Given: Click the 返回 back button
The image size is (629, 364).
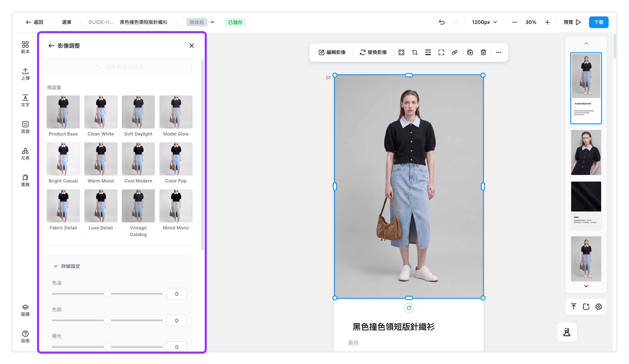Looking at the screenshot, I should (35, 22).
